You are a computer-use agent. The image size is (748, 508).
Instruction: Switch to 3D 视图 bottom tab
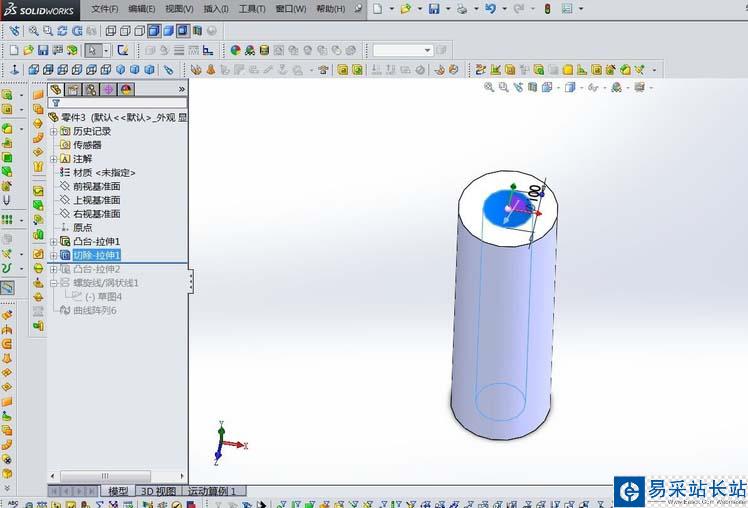pyautogui.click(x=159, y=491)
